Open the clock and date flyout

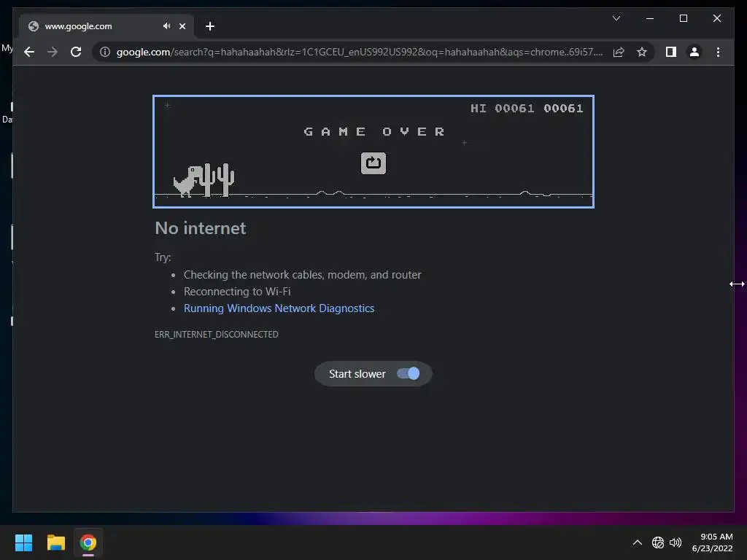pyautogui.click(x=712, y=542)
